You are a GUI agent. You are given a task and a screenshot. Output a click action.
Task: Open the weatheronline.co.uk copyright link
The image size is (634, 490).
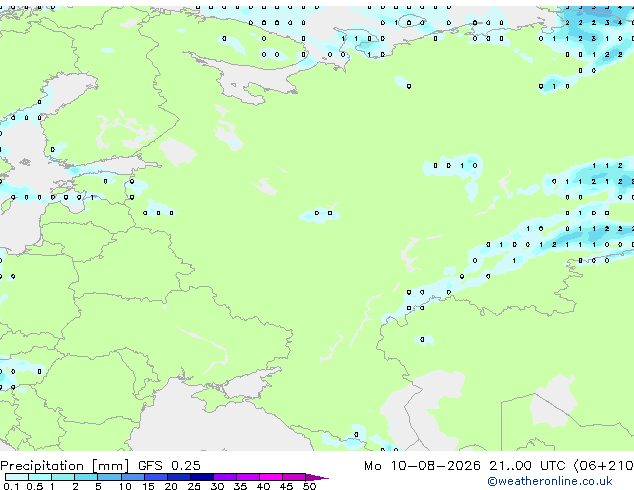point(550,481)
